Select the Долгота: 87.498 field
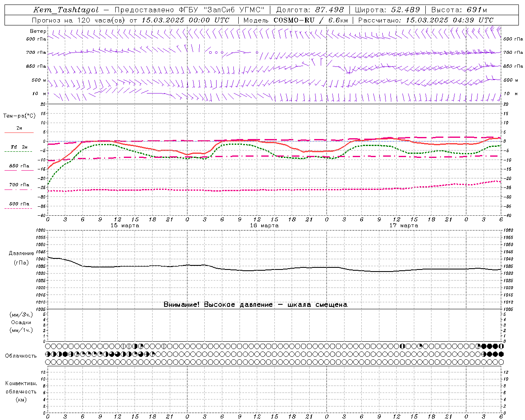The image size is (525, 420). click(310, 10)
